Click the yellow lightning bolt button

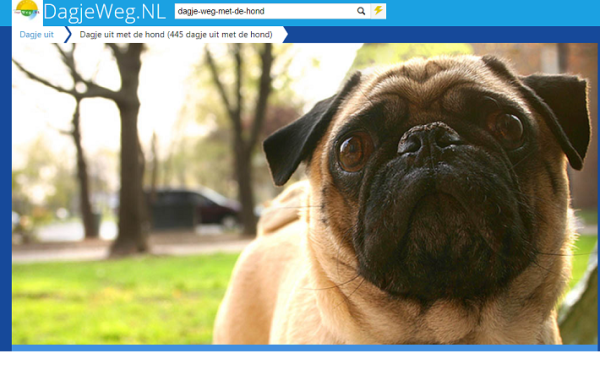[x=378, y=11]
